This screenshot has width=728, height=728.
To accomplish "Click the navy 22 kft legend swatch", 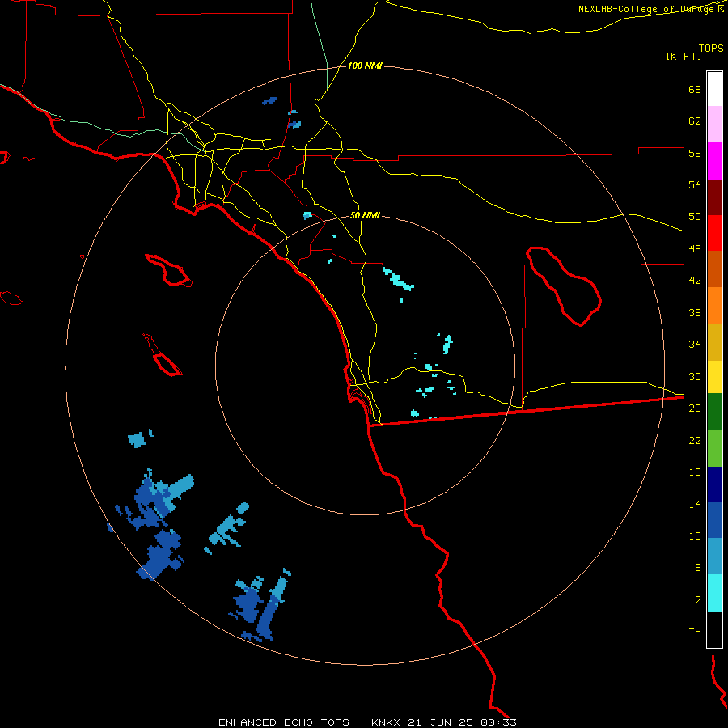I will (714, 485).
